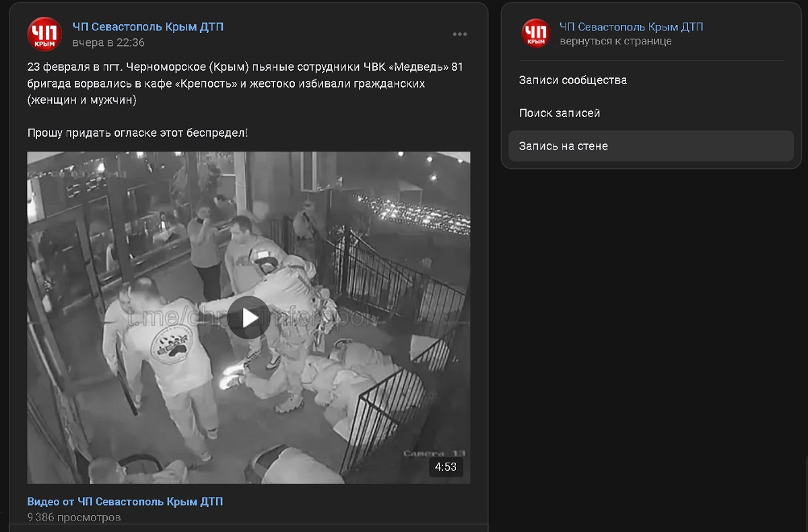Screen dimensions: 808x532
Task: Click the sidebar ЧП Крым community avatar
Action: tap(536, 34)
